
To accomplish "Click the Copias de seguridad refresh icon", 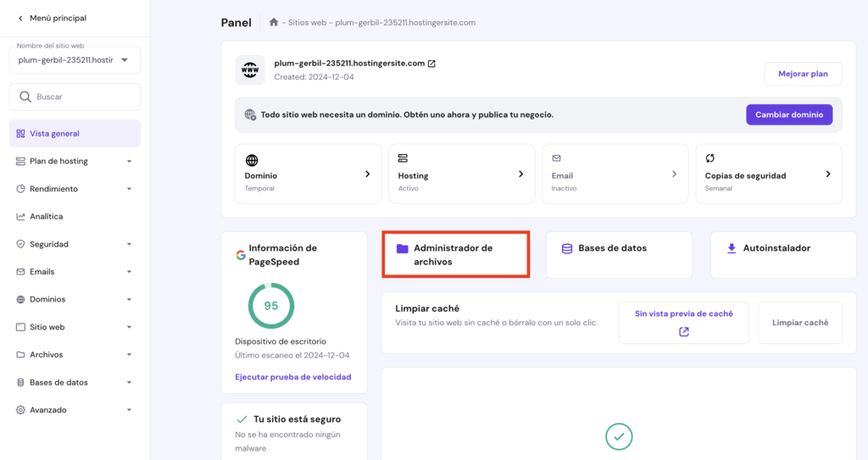I will click(710, 158).
